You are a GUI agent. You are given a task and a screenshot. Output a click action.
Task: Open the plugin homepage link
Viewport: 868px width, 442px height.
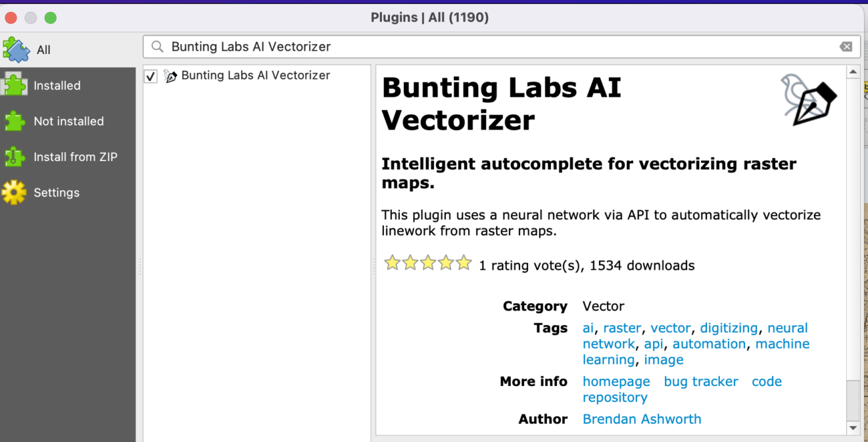616,381
